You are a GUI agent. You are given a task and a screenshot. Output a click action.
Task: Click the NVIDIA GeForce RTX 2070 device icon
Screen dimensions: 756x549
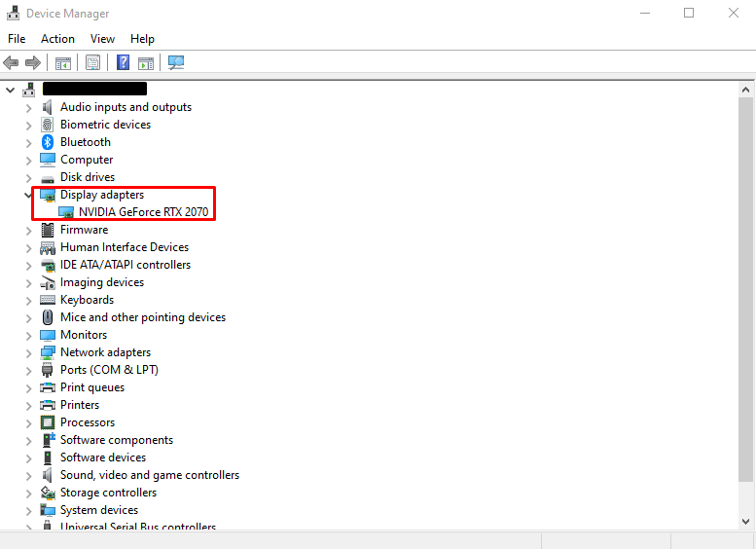coord(65,212)
